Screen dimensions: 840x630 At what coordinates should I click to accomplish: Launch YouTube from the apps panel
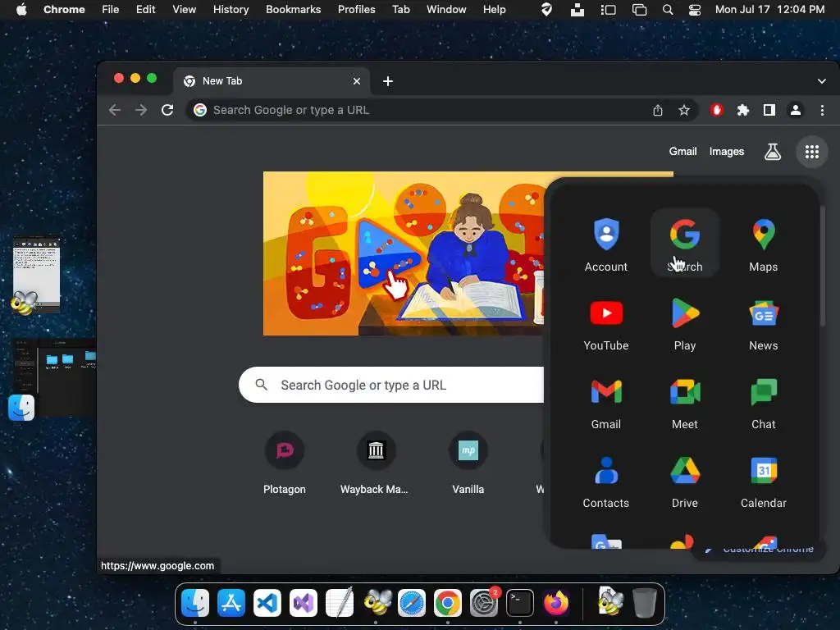(606, 322)
